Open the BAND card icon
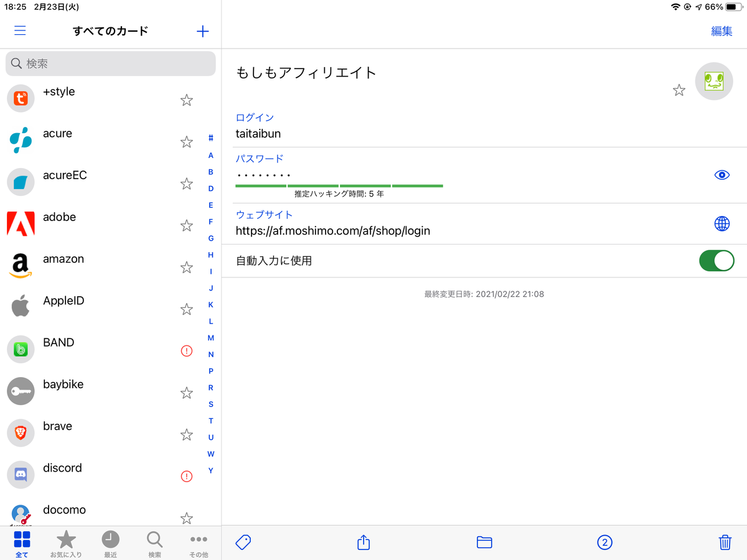This screenshot has width=747, height=560. click(x=21, y=350)
